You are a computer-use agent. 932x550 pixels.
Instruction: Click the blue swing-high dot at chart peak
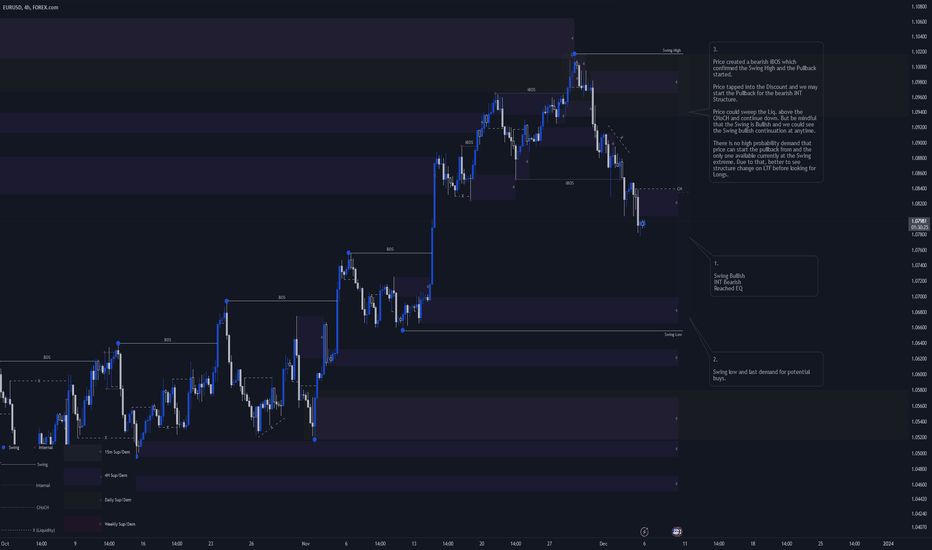[574, 54]
